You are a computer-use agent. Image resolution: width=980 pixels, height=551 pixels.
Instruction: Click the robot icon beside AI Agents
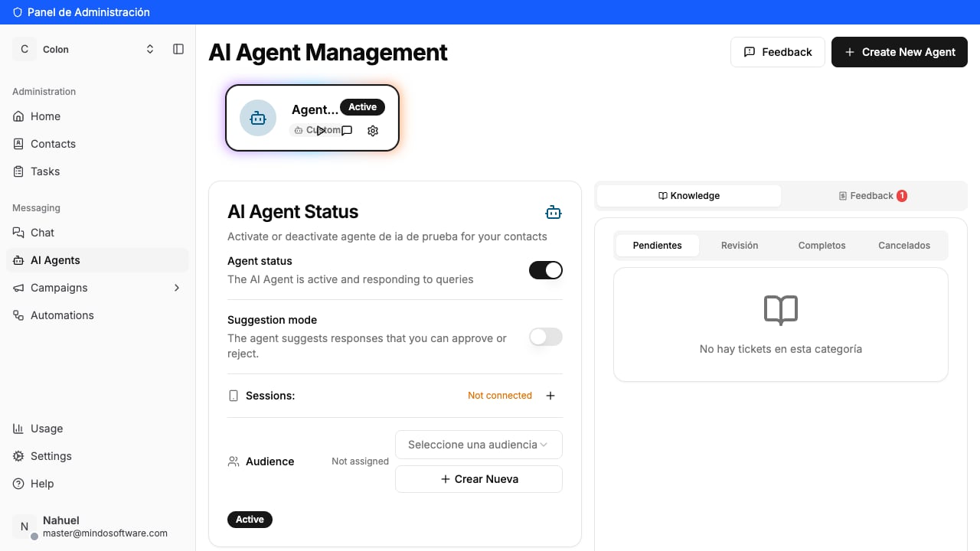coord(18,260)
